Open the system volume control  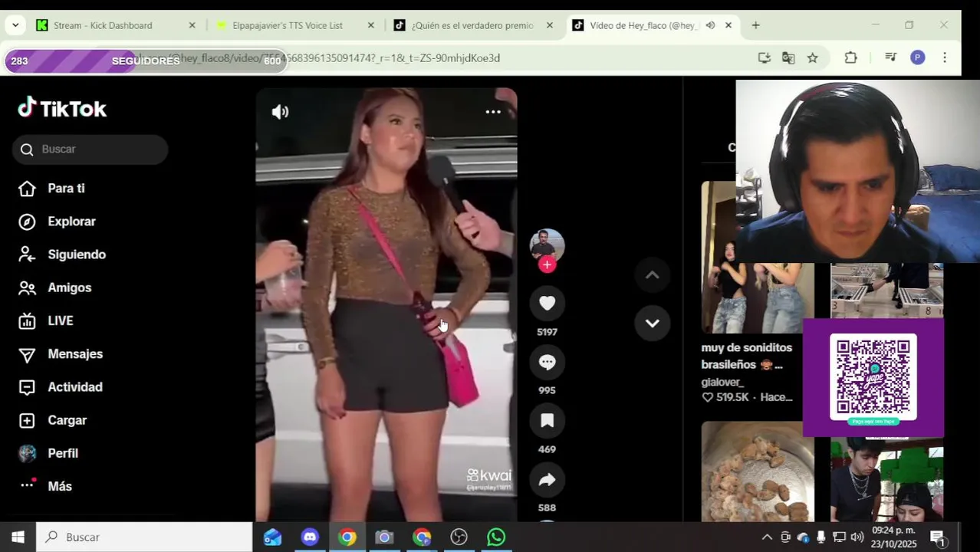click(x=857, y=537)
